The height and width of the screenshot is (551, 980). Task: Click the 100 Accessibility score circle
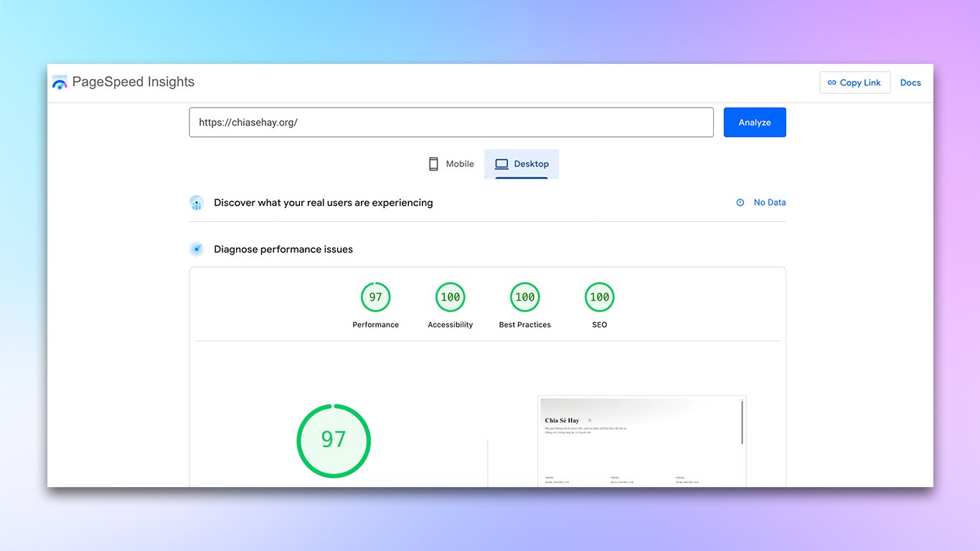tap(450, 296)
